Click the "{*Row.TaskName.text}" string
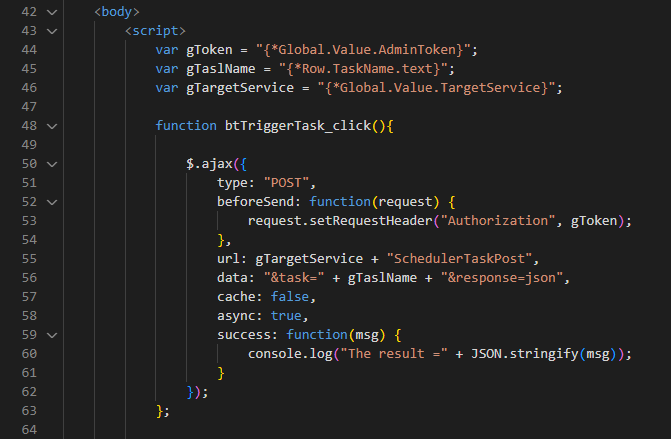The height and width of the screenshot is (439, 671). pos(363,68)
